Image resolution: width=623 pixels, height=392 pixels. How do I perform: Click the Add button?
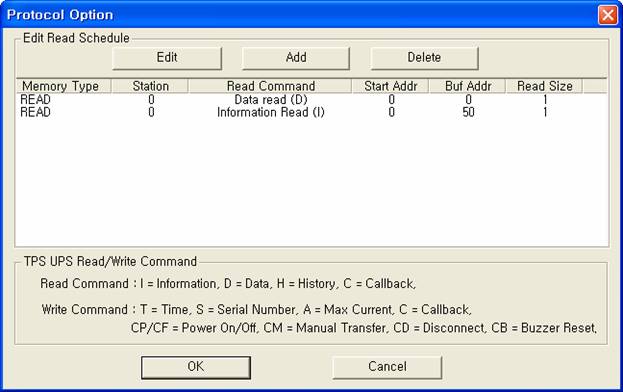[x=296, y=58]
